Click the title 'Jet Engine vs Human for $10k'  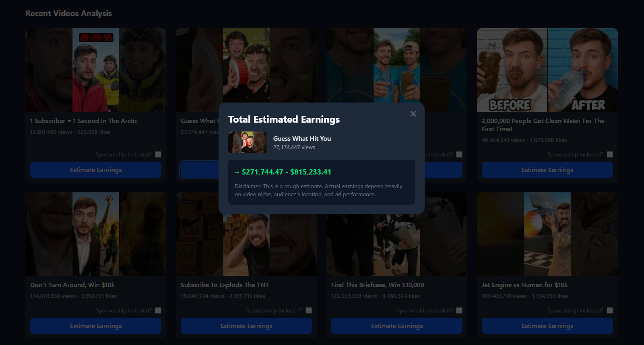pyautogui.click(x=525, y=285)
